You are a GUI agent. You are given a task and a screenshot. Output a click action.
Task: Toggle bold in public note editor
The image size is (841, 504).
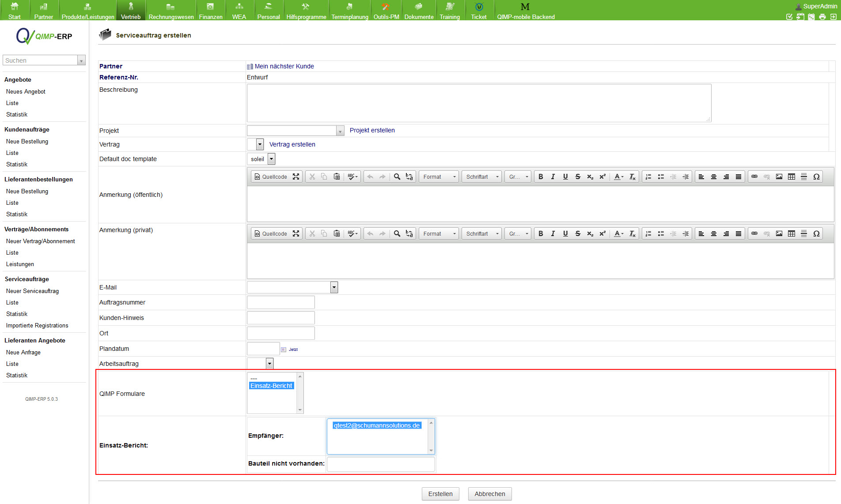point(541,177)
